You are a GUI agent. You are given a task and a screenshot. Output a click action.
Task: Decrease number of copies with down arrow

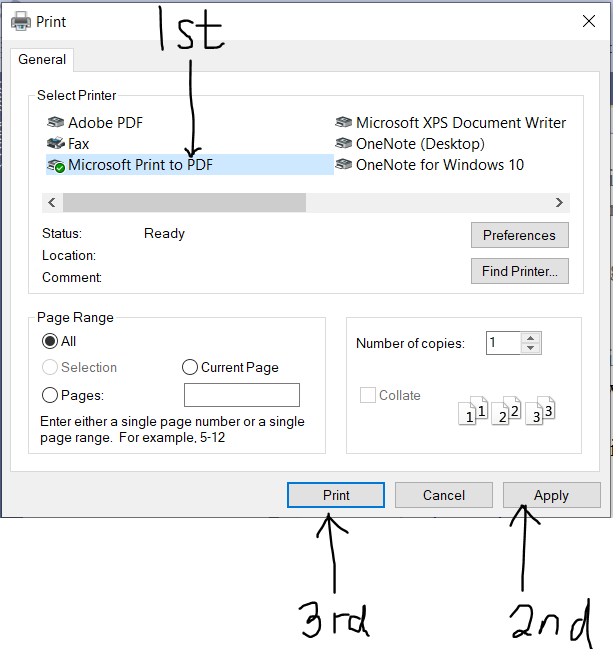pos(531,349)
